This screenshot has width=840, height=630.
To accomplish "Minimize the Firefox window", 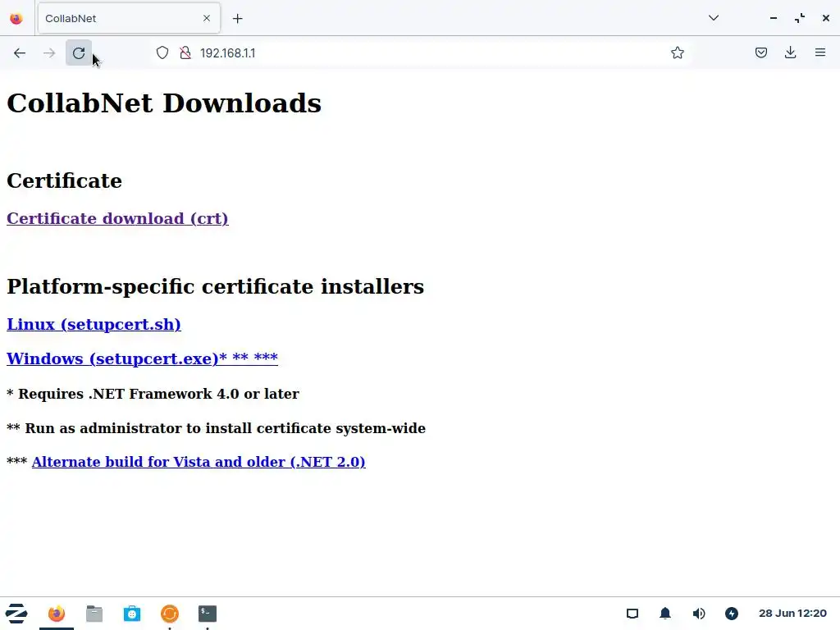I will point(773,18).
